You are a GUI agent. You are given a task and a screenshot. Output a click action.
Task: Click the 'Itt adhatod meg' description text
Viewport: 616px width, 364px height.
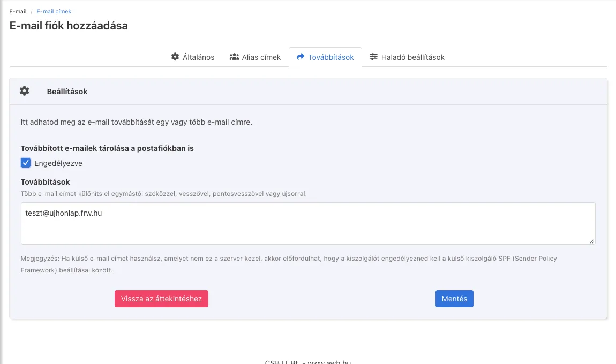pyautogui.click(x=136, y=122)
